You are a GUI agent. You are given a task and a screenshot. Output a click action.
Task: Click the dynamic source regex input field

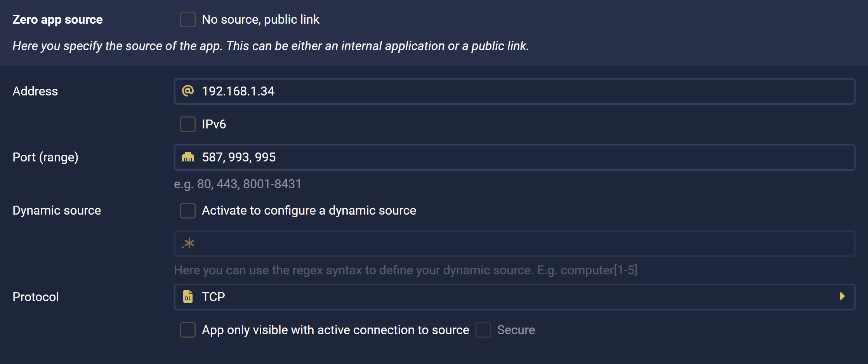[514, 243]
